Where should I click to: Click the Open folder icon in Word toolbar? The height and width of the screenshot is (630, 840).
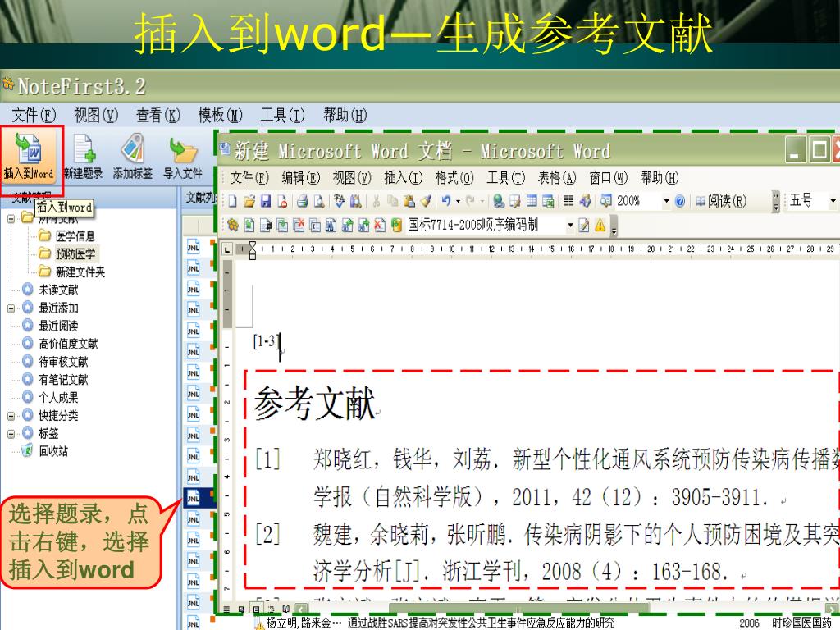coord(249,201)
